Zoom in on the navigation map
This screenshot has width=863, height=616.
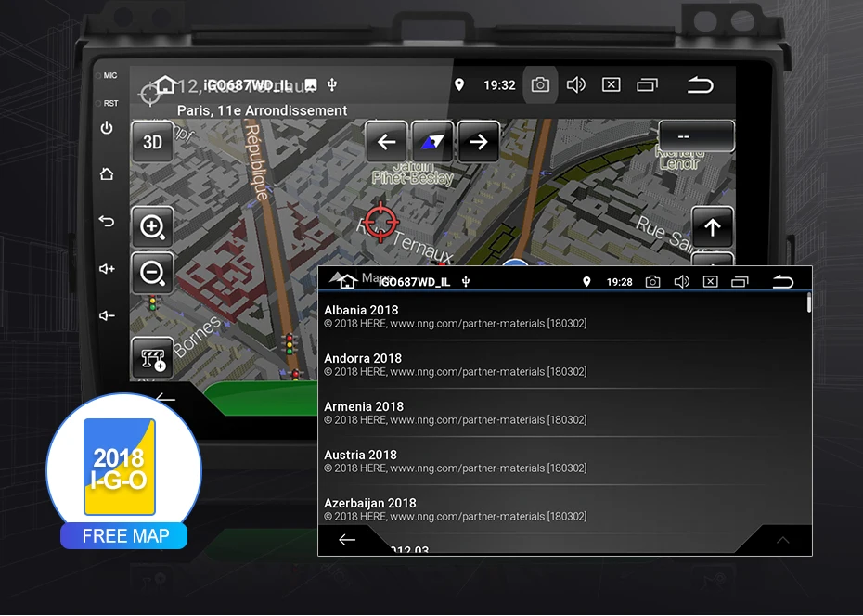152,226
